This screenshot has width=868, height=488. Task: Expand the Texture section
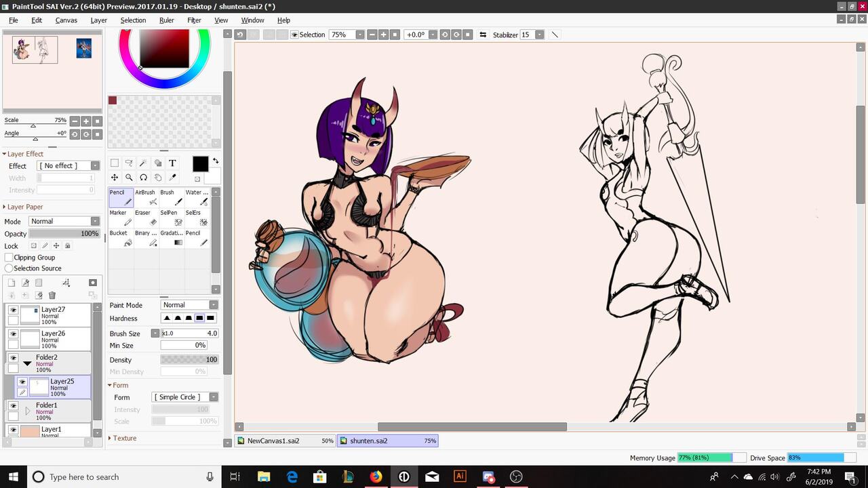[x=122, y=438]
